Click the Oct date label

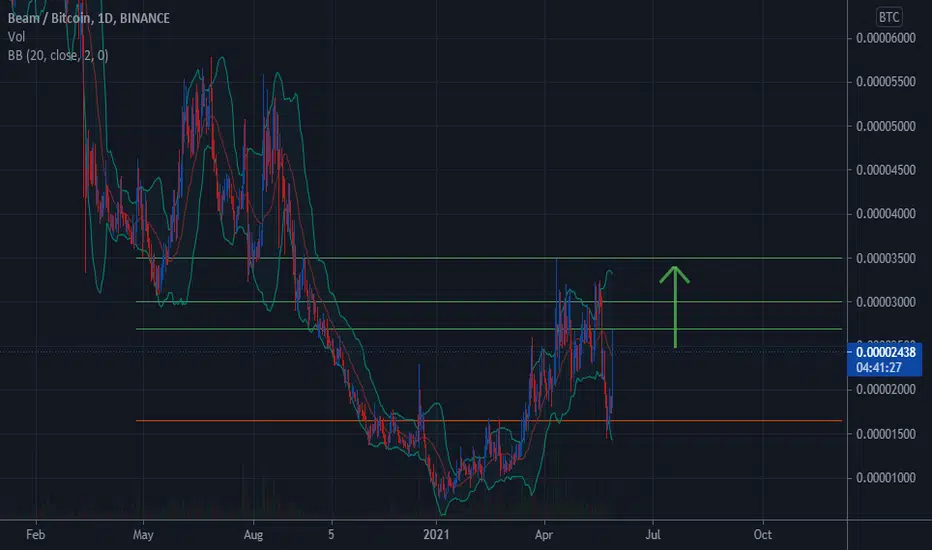click(763, 535)
